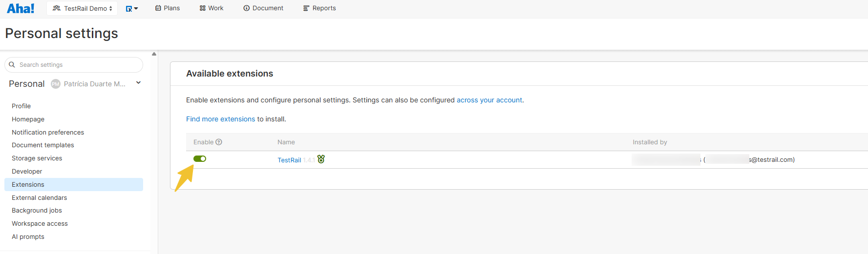
Task: Open the create new record dropdown icon
Action: tap(132, 8)
